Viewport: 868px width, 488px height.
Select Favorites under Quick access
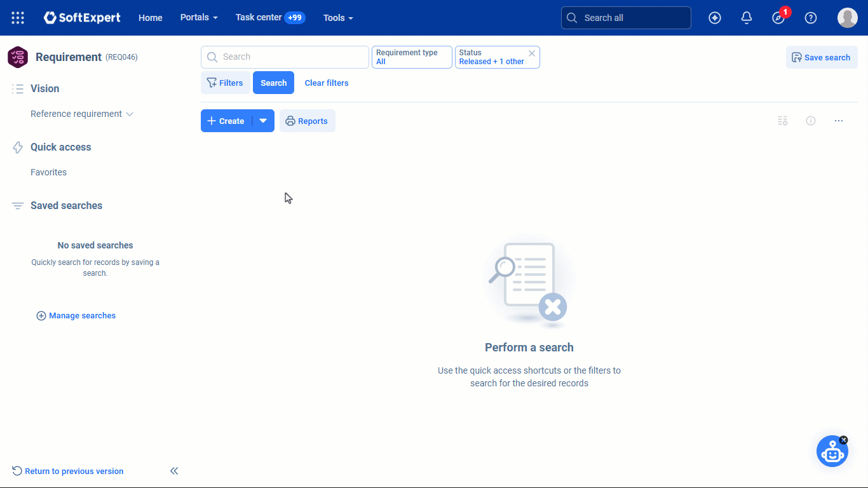coord(48,172)
